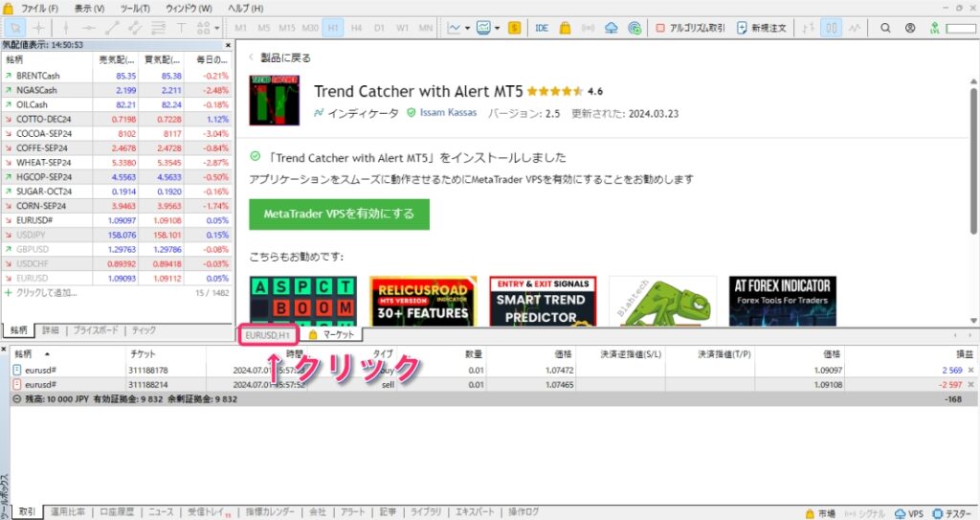The image size is (980, 520).
Task: Open the VPS cloud toolbar icon
Action: point(612,28)
